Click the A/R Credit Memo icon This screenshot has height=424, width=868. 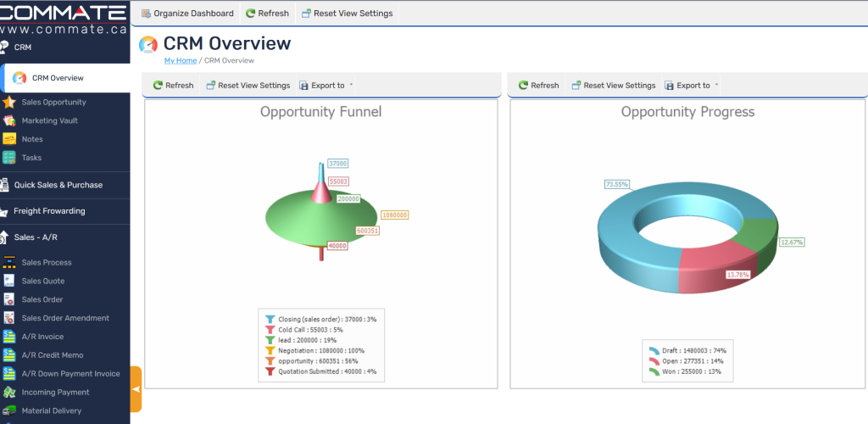click(8, 354)
